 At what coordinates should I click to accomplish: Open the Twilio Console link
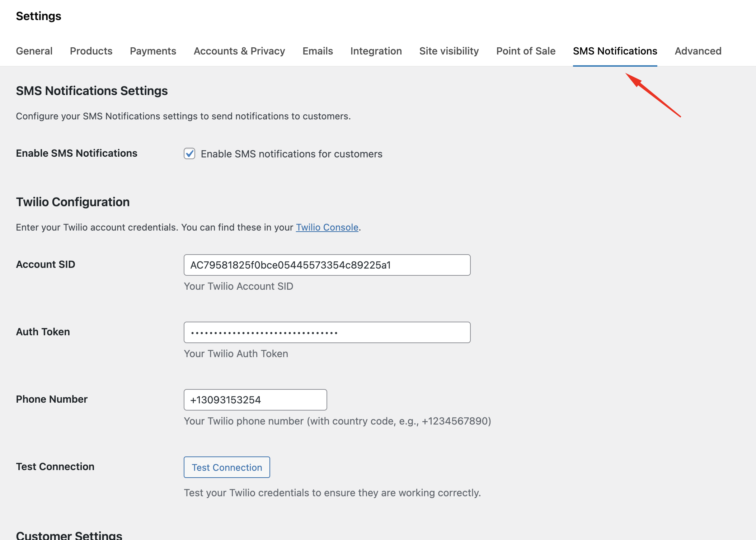pyautogui.click(x=327, y=227)
